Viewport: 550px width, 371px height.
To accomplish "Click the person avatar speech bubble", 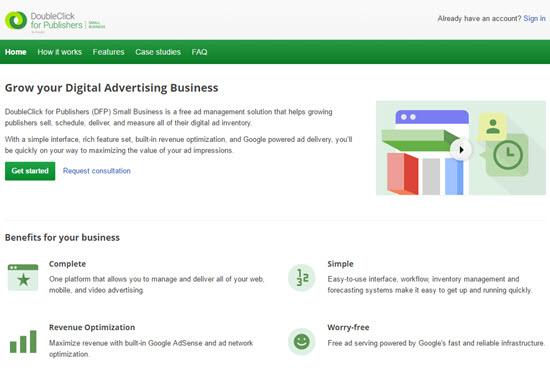I will tap(493, 127).
